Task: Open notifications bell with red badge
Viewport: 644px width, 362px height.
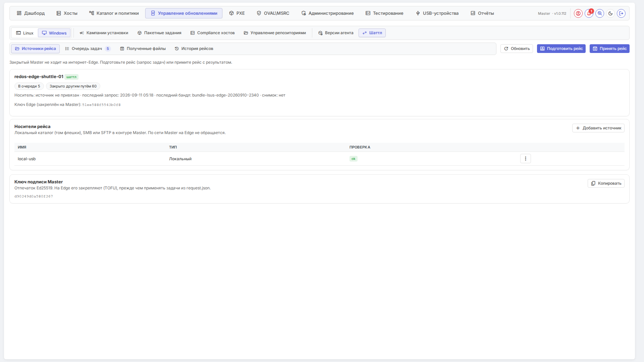Action: pyautogui.click(x=589, y=13)
